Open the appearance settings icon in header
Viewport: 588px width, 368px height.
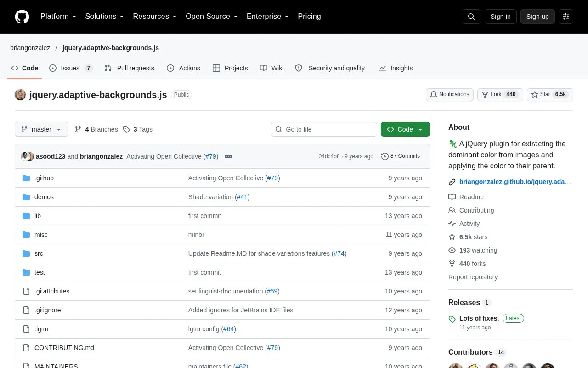point(566,17)
